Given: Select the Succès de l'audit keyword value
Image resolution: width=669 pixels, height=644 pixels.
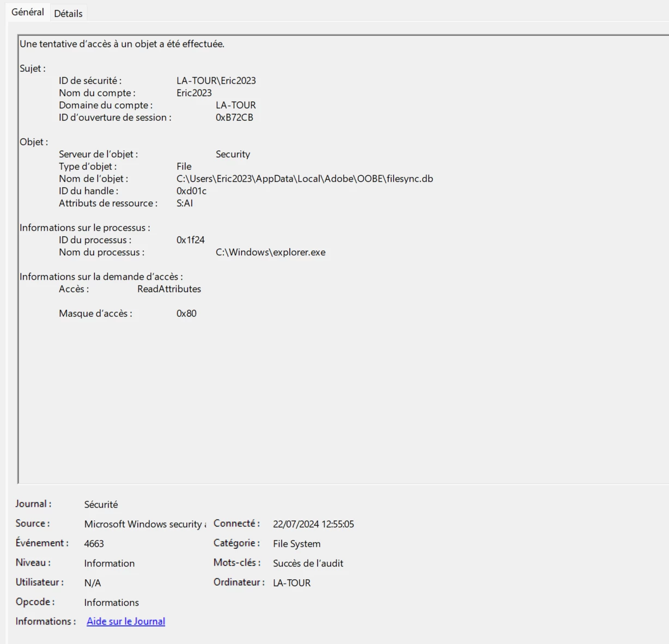Looking at the screenshot, I should coord(308,563).
